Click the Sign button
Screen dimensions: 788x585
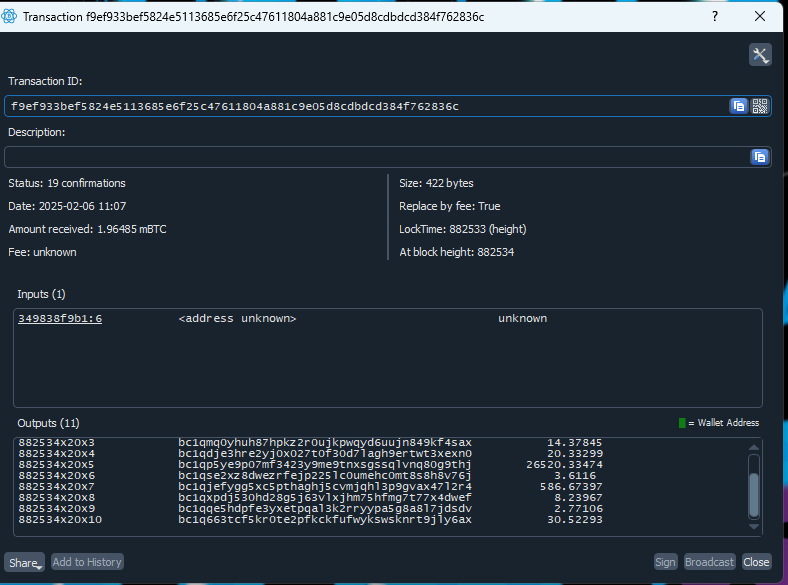point(665,562)
